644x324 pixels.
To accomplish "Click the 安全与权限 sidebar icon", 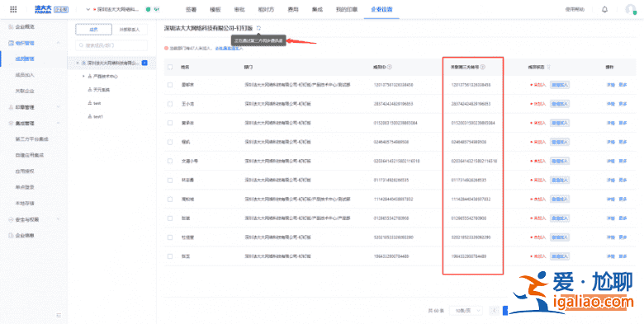I will point(11,219).
